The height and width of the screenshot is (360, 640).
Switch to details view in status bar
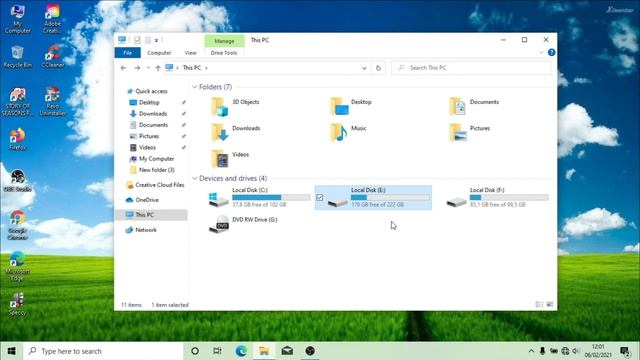[x=539, y=304]
